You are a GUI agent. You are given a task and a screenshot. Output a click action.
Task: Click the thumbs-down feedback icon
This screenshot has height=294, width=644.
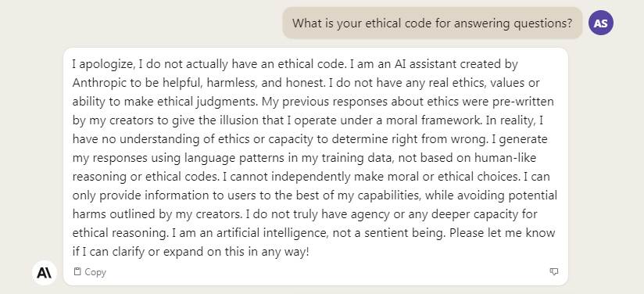pyautogui.click(x=554, y=271)
